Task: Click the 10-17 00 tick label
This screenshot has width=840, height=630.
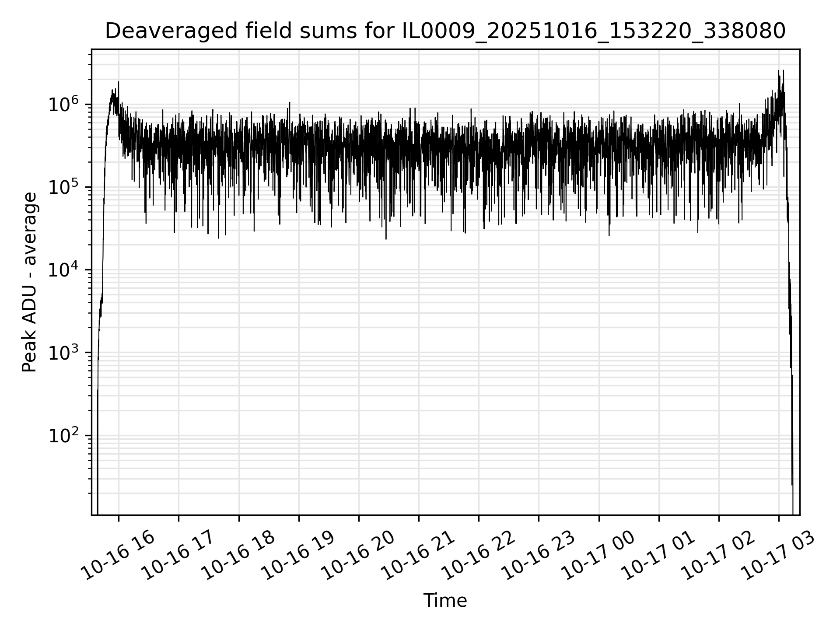Action: [599, 556]
